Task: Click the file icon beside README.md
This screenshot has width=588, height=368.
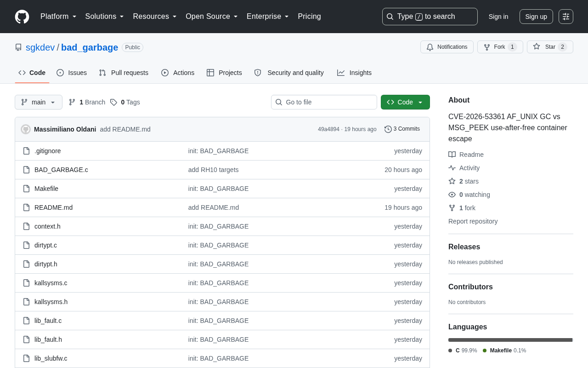Action: tap(27, 207)
